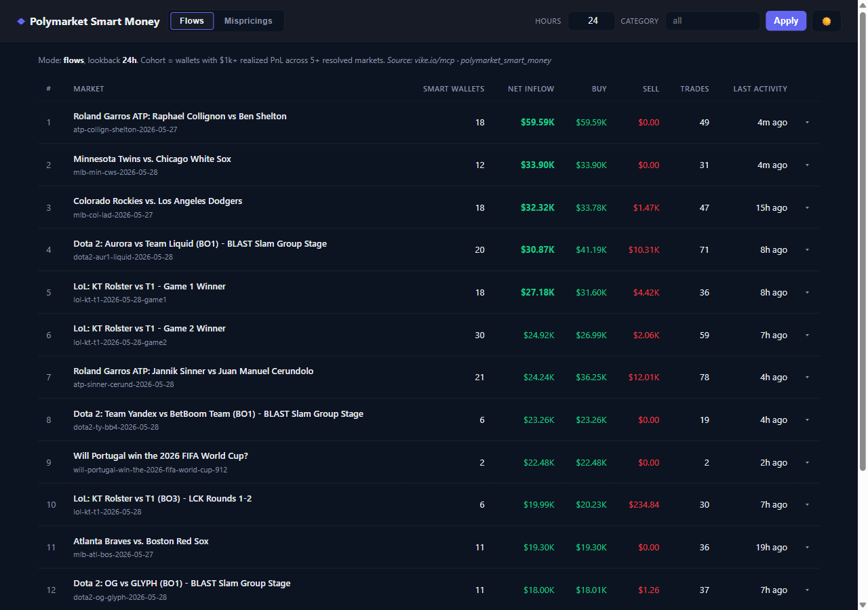Viewport: 868px width, 610px height.
Task: Click the 78 trades cell
Action: [705, 378]
